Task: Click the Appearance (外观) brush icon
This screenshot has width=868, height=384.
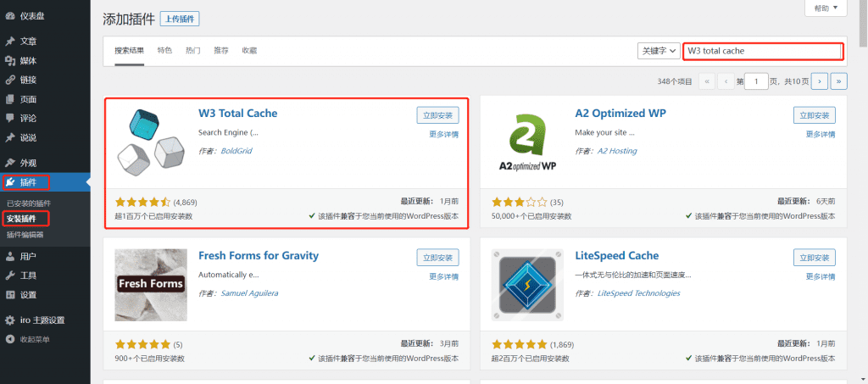Action: click(x=10, y=162)
